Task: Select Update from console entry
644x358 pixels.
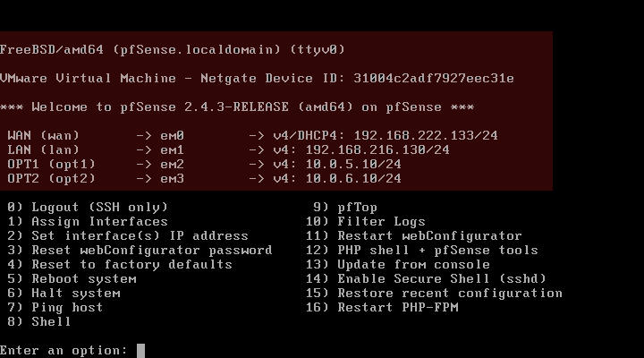Action: coord(397,264)
